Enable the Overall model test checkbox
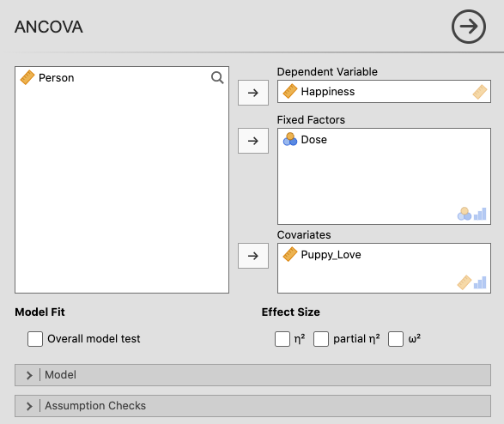504x424 pixels. tap(35, 339)
